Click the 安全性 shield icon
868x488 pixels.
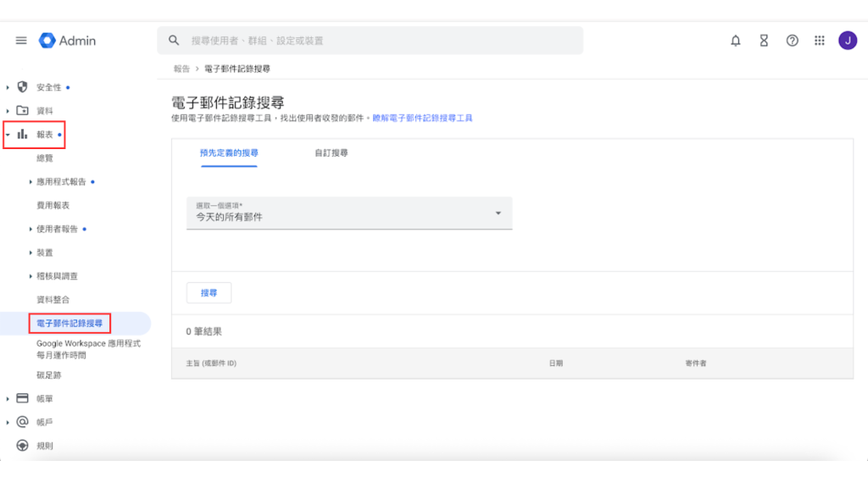pos(22,87)
